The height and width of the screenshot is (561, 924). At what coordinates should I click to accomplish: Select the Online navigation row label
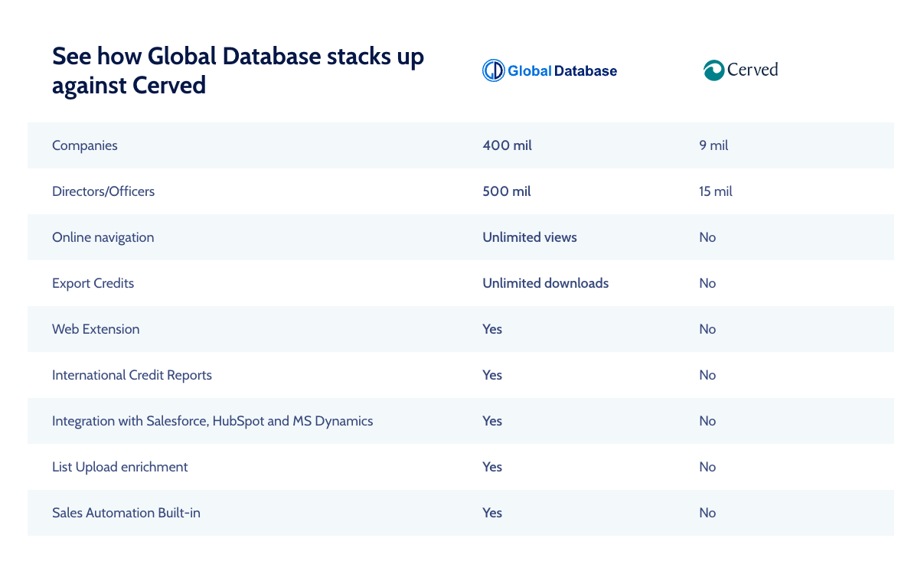103,237
